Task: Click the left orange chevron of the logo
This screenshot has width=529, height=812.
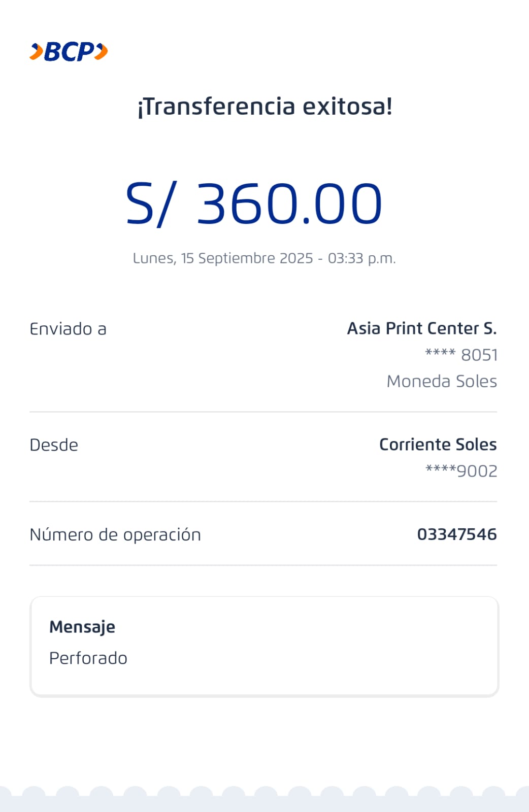Action: tap(36, 52)
